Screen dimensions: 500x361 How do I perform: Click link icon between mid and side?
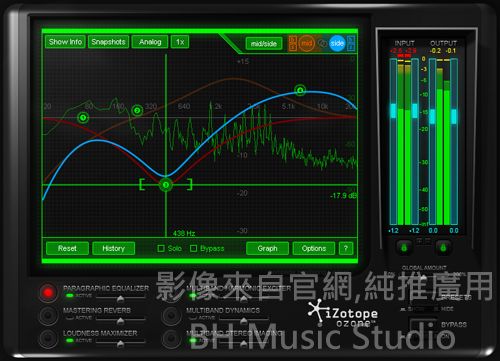(x=322, y=43)
